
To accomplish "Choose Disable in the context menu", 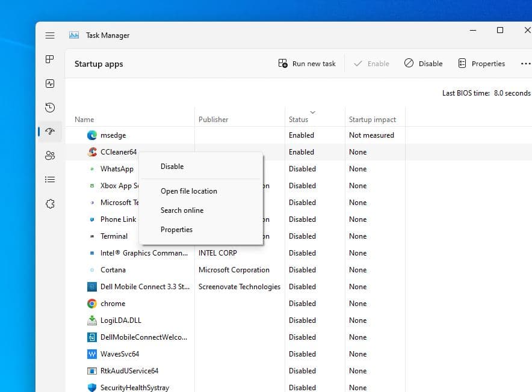I will [x=172, y=167].
